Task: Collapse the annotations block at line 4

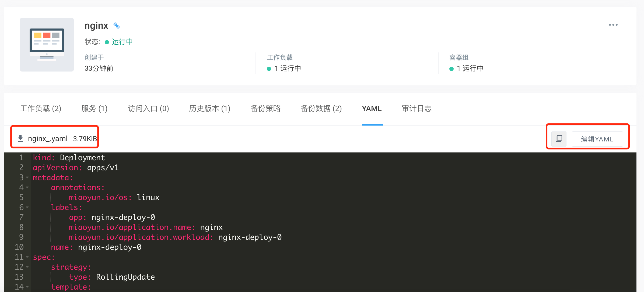Action: pos(27,187)
